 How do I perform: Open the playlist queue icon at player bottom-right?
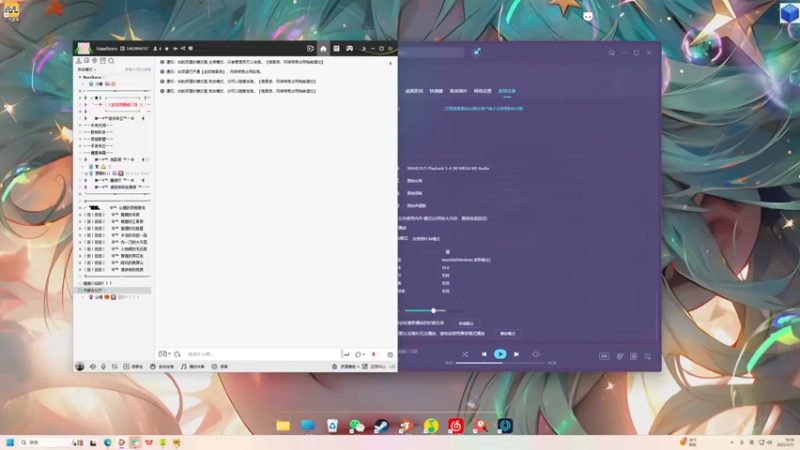coord(647,356)
